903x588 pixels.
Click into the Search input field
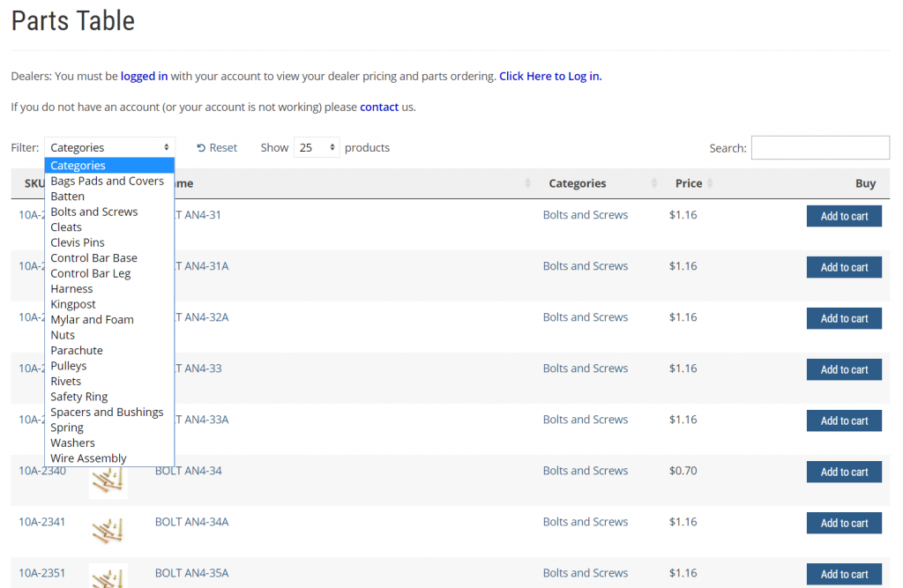pos(819,148)
